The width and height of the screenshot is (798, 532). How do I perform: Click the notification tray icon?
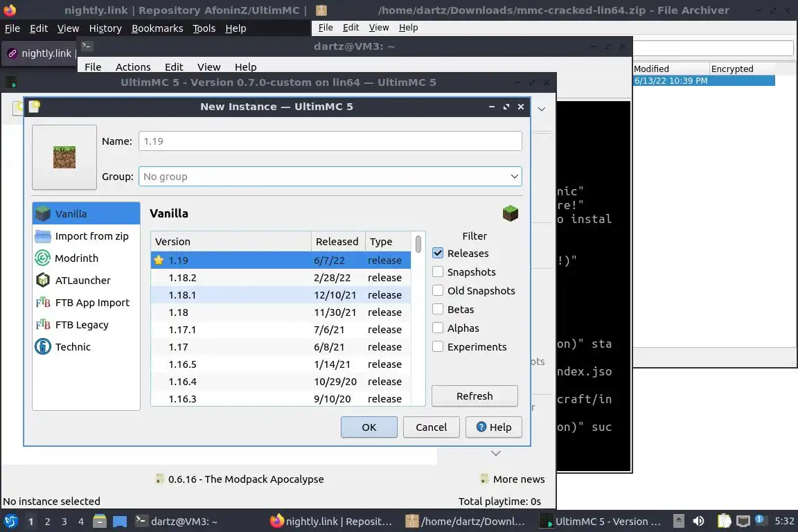click(x=759, y=520)
